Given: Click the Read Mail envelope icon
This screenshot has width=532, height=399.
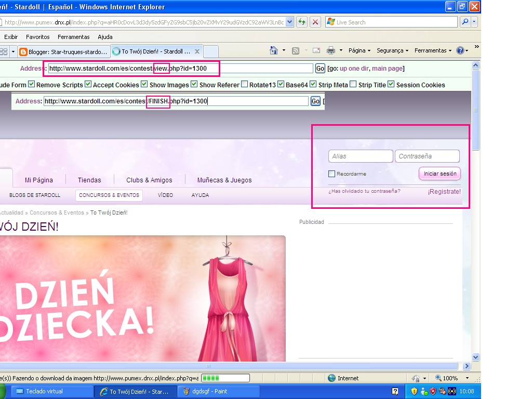Looking at the screenshot, I should [x=316, y=50].
